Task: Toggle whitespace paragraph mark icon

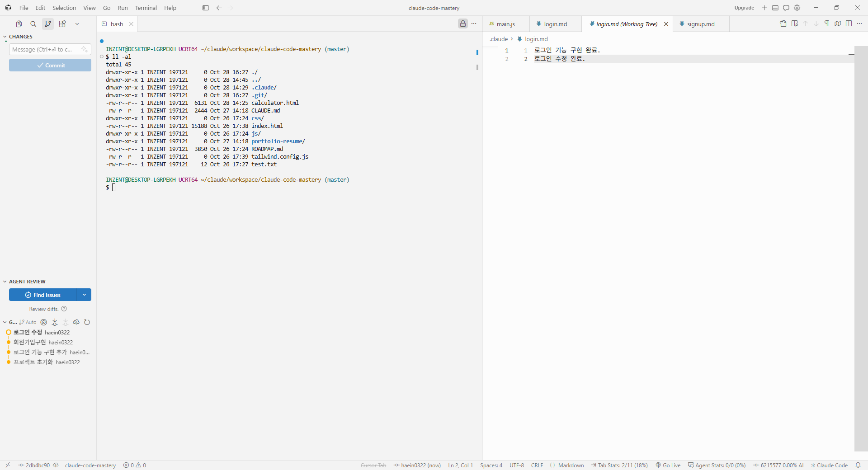Action: pyautogui.click(x=827, y=24)
